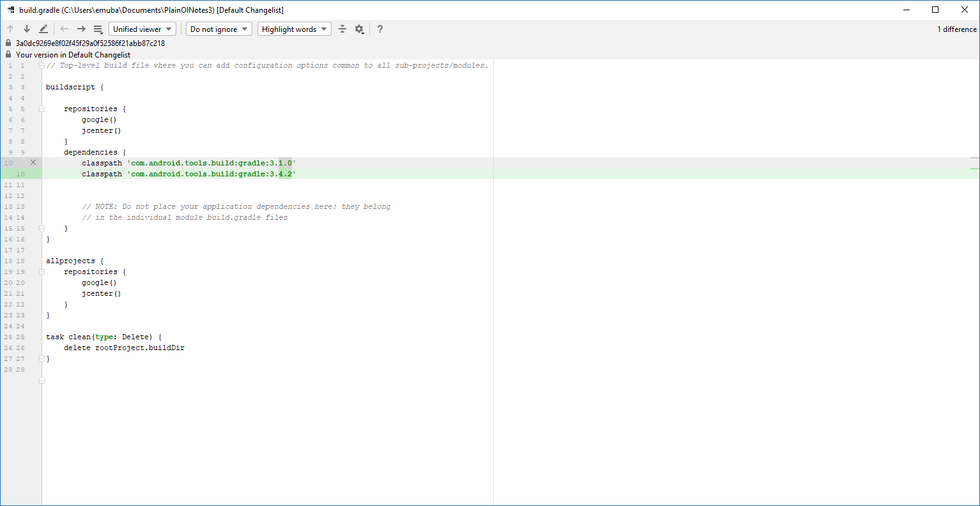Click task clean(type: Delete) line

pos(104,337)
